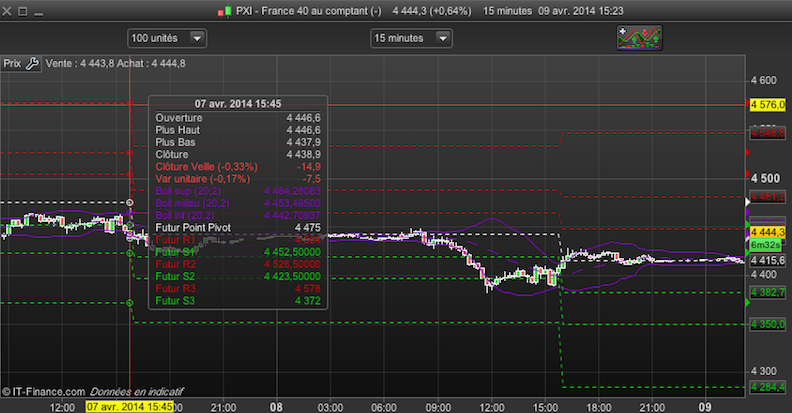
Task: Click the Var unitaire (-0,17%) row
Action: (238, 179)
